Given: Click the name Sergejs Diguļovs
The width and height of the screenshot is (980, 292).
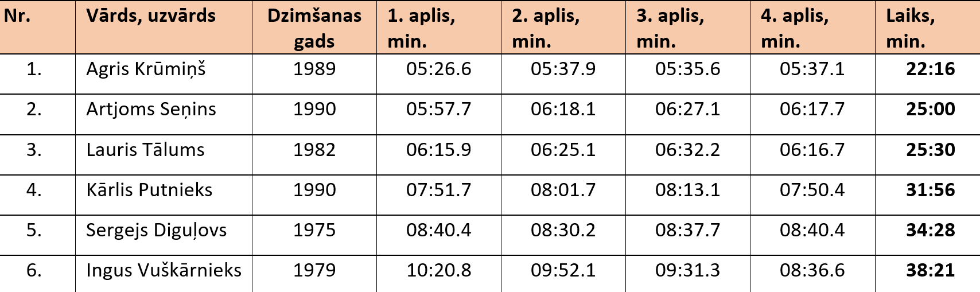Looking at the screenshot, I should click(x=156, y=230).
